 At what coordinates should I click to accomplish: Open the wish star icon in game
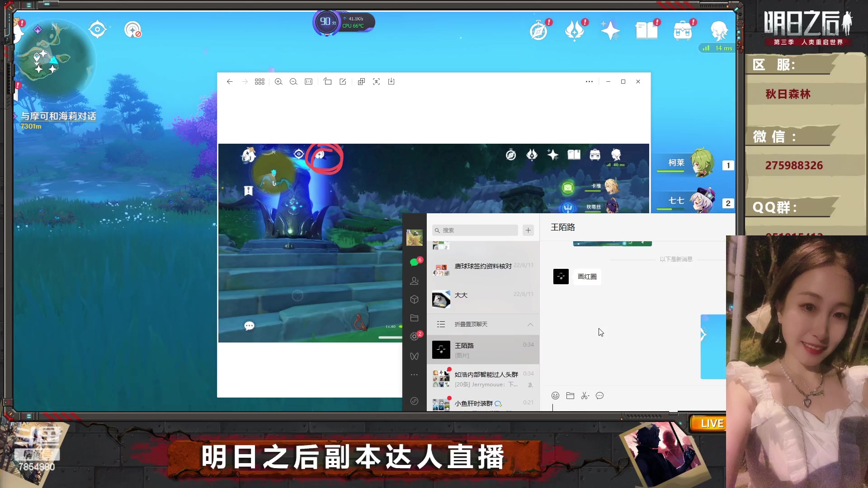[610, 31]
